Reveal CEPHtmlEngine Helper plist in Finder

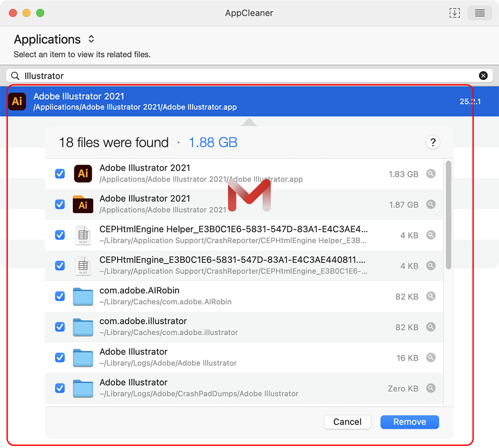(x=431, y=235)
